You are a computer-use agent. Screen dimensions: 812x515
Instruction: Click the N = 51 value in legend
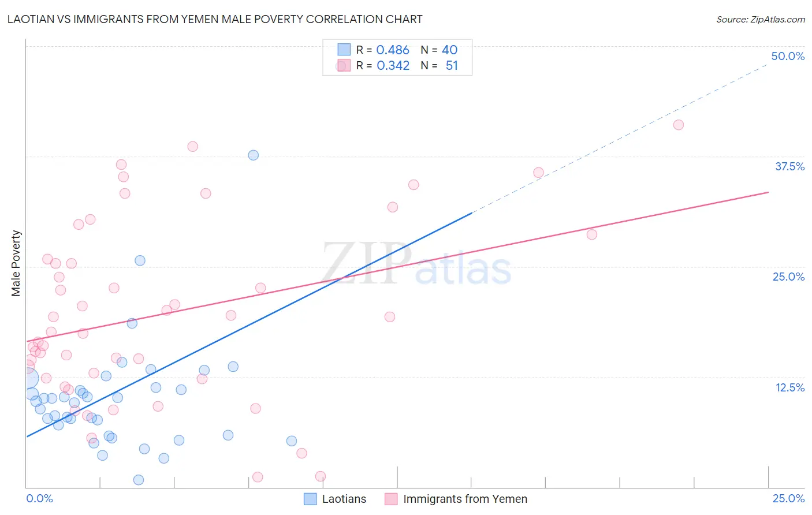coord(439,65)
